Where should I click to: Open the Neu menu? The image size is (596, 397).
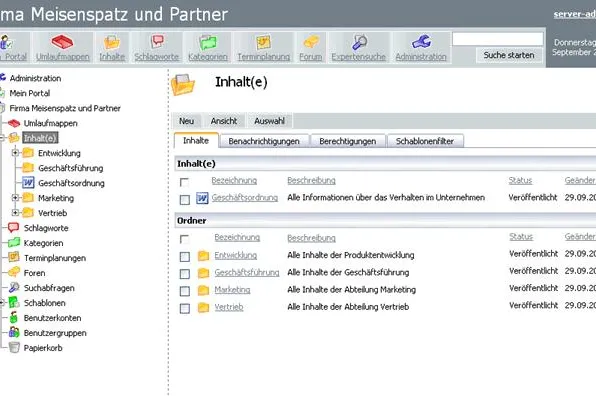point(186,121)
